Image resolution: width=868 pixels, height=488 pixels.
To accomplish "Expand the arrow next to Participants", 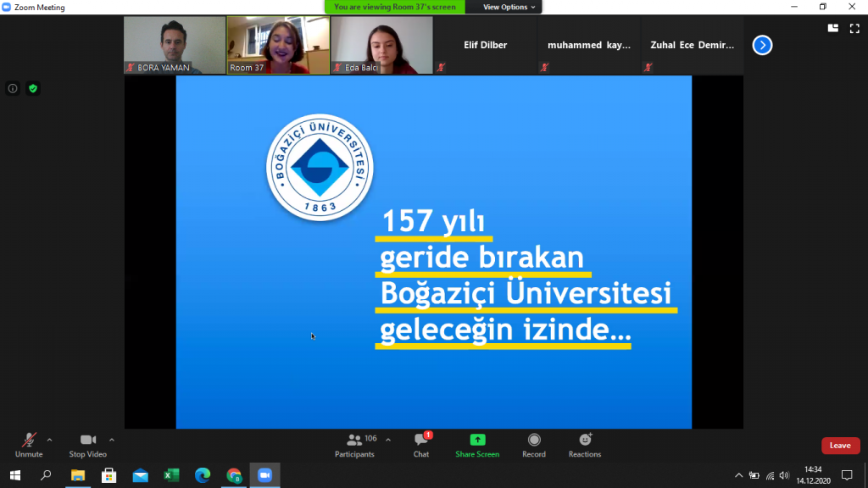I will [388, 440].
